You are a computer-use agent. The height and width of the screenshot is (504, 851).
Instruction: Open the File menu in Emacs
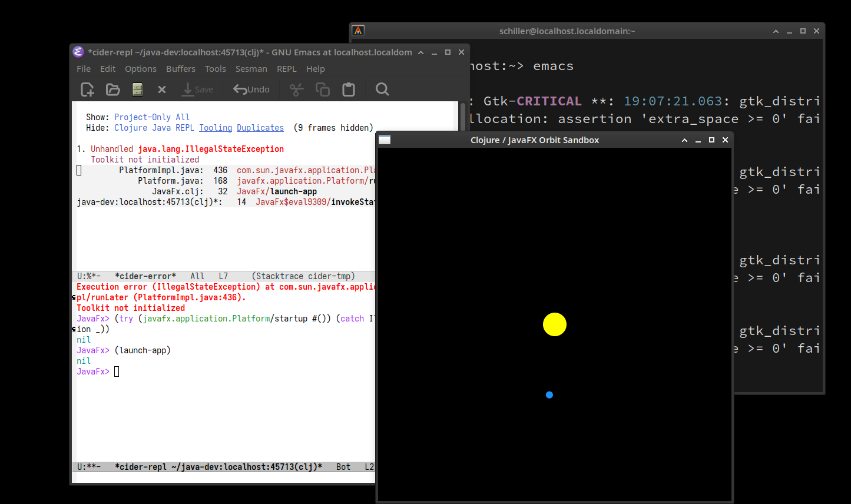click(84, 69)
